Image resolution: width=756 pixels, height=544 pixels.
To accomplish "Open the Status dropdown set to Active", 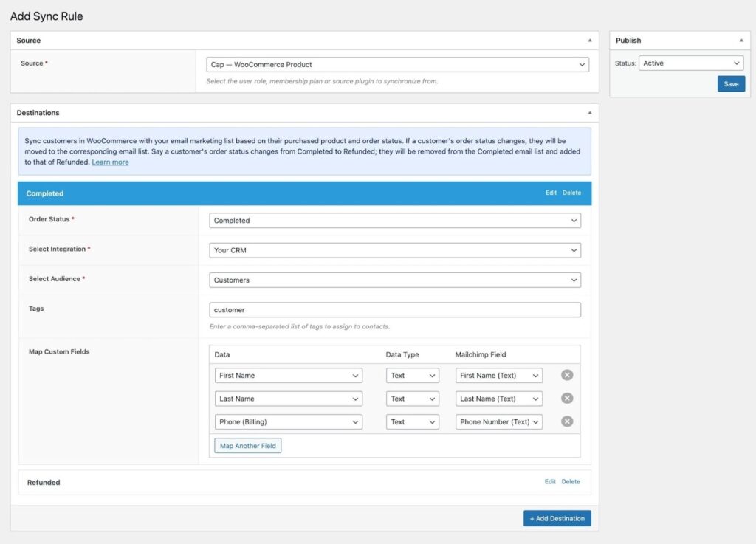I will tap(691, 63).
